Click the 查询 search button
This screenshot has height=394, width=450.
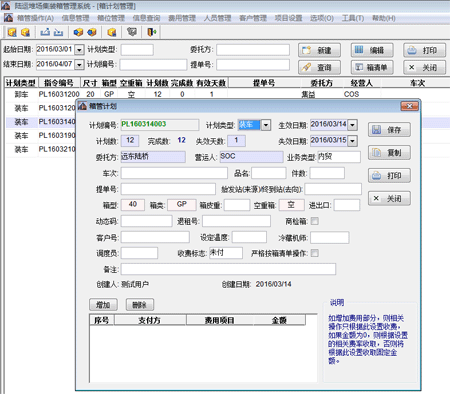(319, 67)
